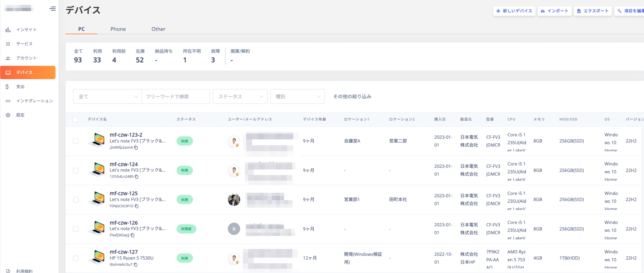Open the 全て search scope dropdown
Viewport: 644px width, 273px height.
[108, 96]
